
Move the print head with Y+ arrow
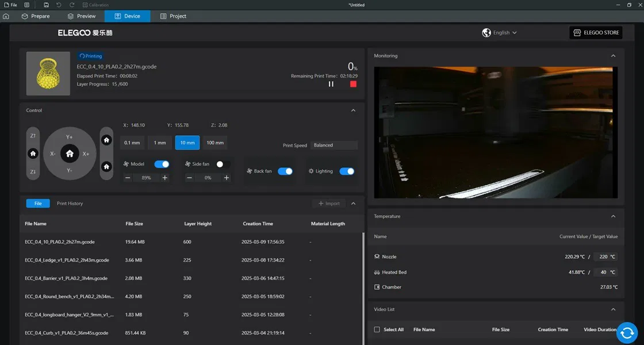[70, 137]
